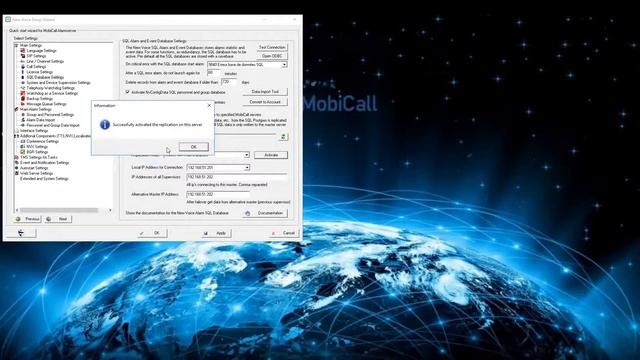This screenshot has height=360, width=640.
Task: Click Watchdog as a Service Settings icon
Action: tap(23, 93)
